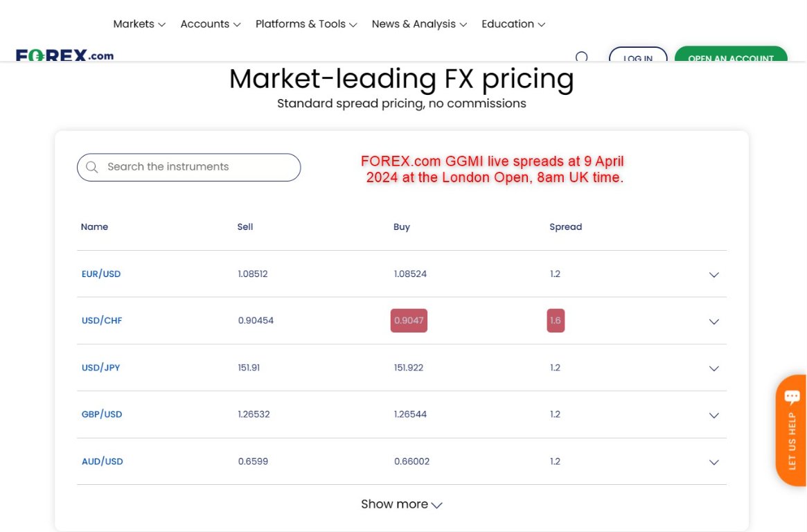Image resolution: width=807 pixels, height=532 pixels.
Task: Open the Education menu
Action: click(x=513, y=24)
